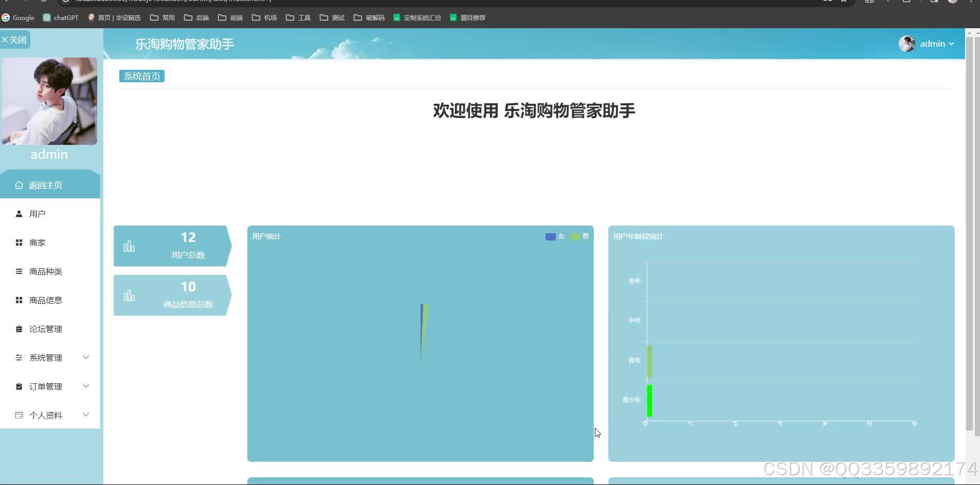980x485 pixels.
Task: Click the admin name under sidebar photo
Action: pos(49,154)
